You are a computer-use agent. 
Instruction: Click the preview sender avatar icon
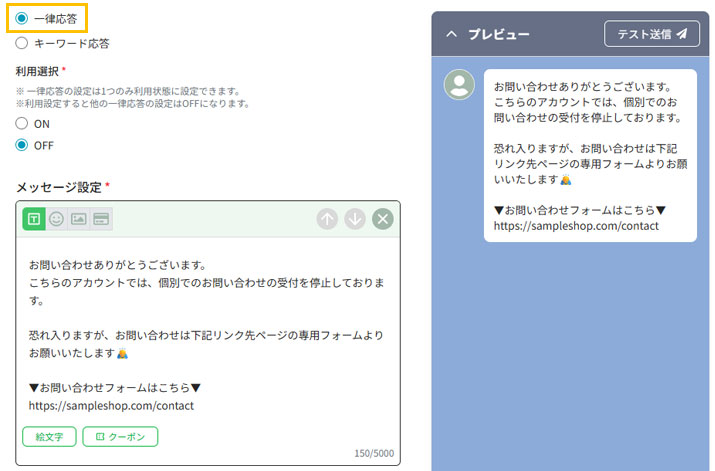click(459, 84)
